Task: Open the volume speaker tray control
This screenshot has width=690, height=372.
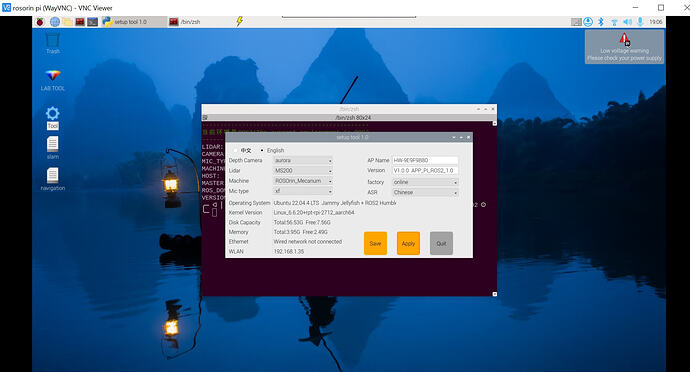Action: pyautogui.click(x=628, y=22)
